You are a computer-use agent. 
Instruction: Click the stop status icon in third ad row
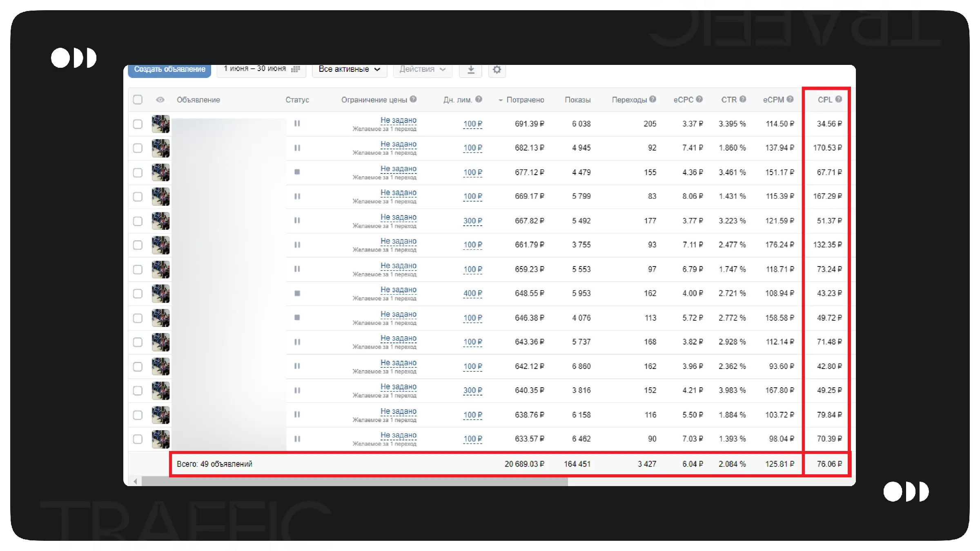pyautogui.click(x=297, y=172)
